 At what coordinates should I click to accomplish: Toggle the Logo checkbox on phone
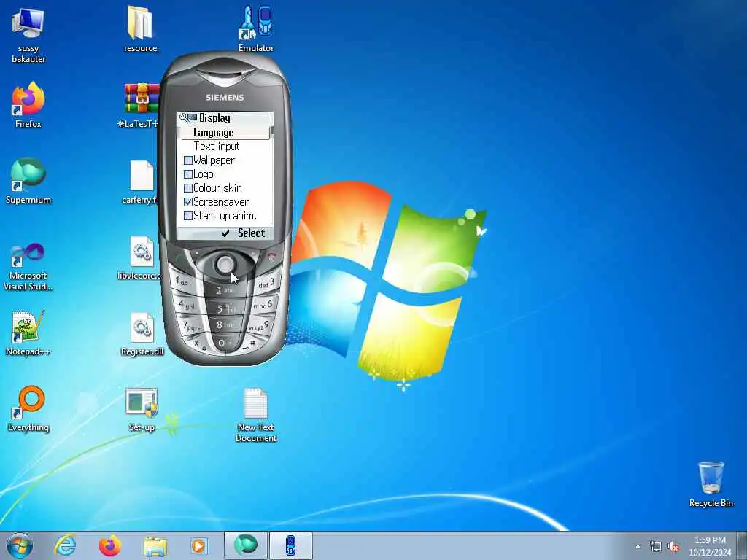click(188, 174)
